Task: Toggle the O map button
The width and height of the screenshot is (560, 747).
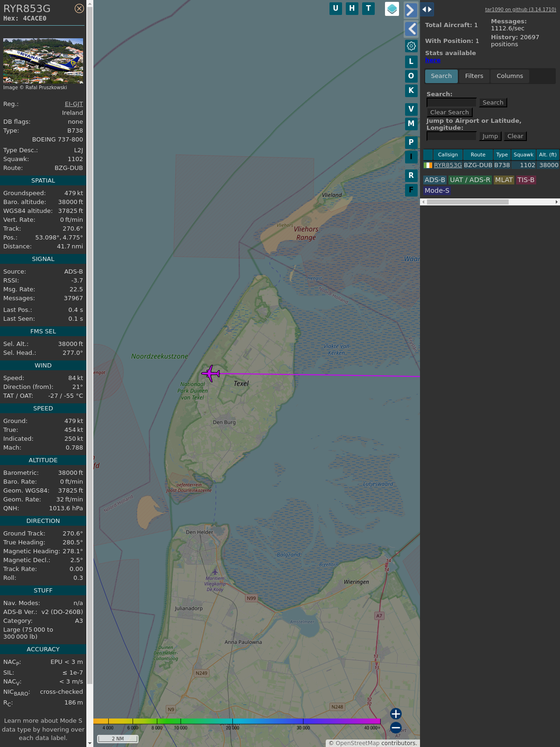Action: tap(411, 76)
